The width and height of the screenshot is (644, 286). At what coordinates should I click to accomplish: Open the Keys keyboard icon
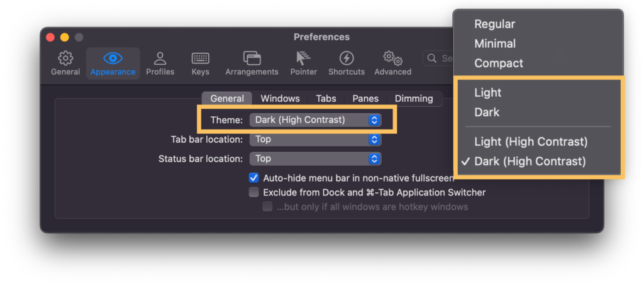coord(201,58)
